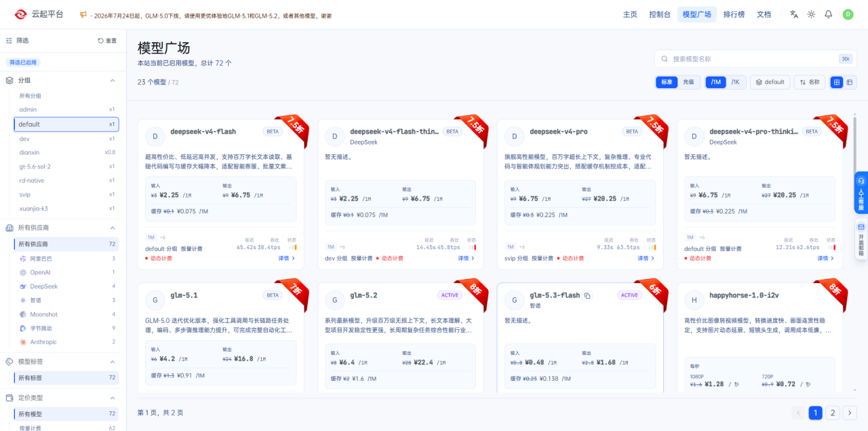Select admin group filter
Viewport: 868px width, 431px height.
tap(66, 109)
